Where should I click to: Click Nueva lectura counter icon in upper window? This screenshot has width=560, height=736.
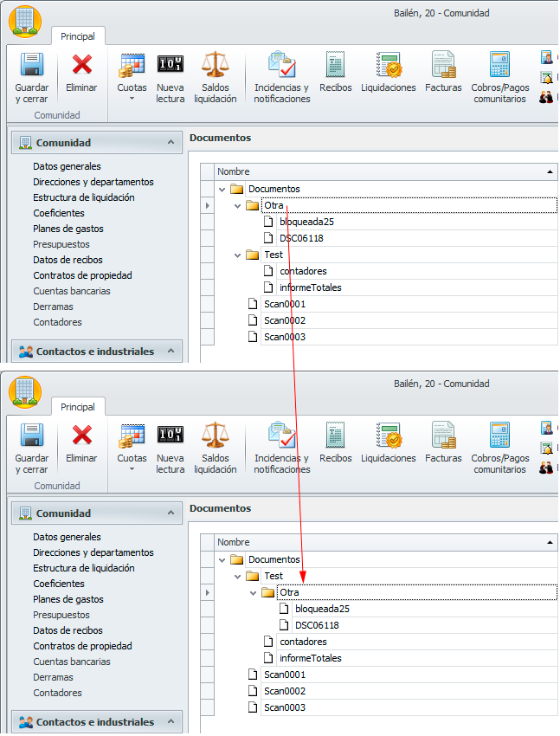(x=171, y=63)
